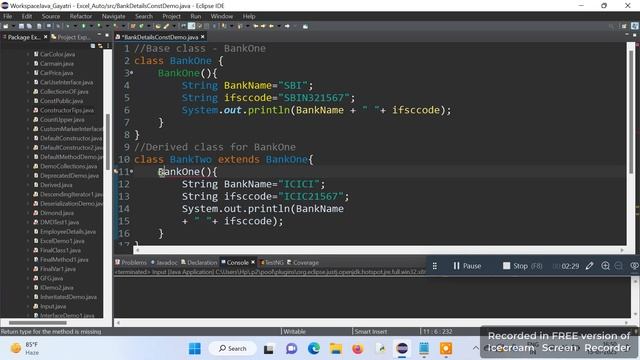The image size is (640, 360).
Task: Click the New file toolbar icon
Action: [x=6, y=26]
